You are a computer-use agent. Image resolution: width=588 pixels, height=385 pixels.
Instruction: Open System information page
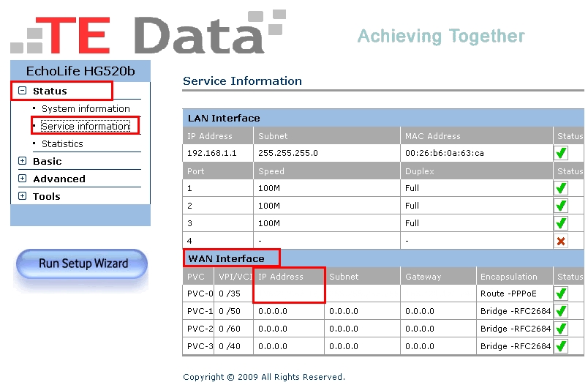pyautogui.click(x=86, y=108)
